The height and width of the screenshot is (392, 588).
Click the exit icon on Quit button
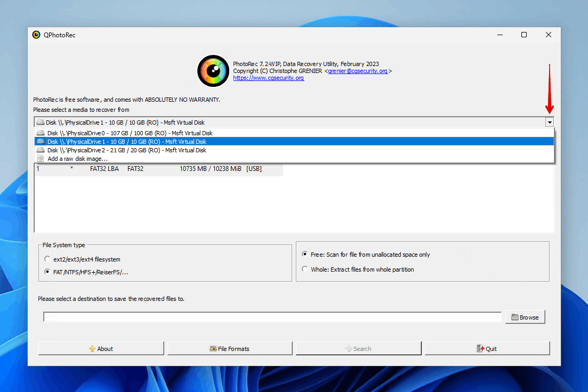tap(480, 348)
